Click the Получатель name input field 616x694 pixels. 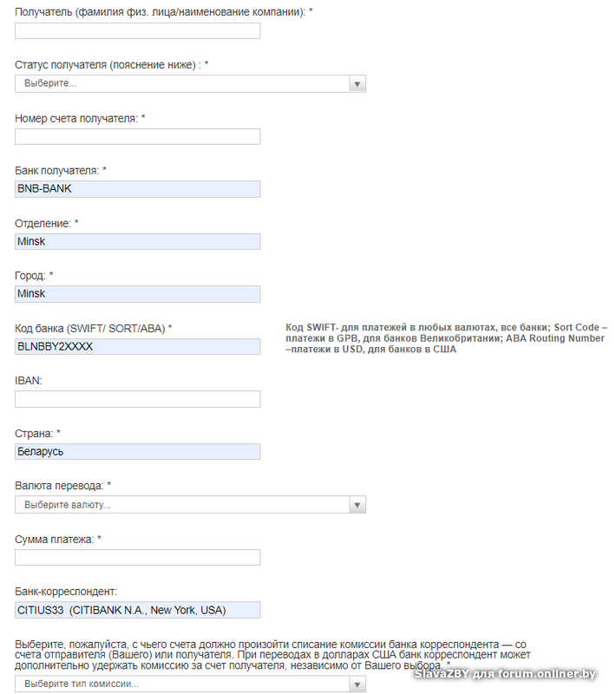tap(138, 31)
